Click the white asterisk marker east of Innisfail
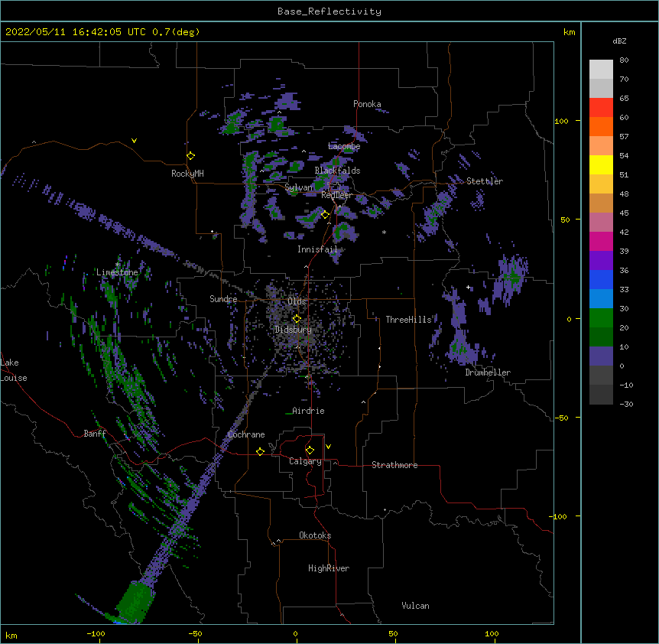Viewport: 659px width, 644px height. pyautogui.click(x=384, y=233)
